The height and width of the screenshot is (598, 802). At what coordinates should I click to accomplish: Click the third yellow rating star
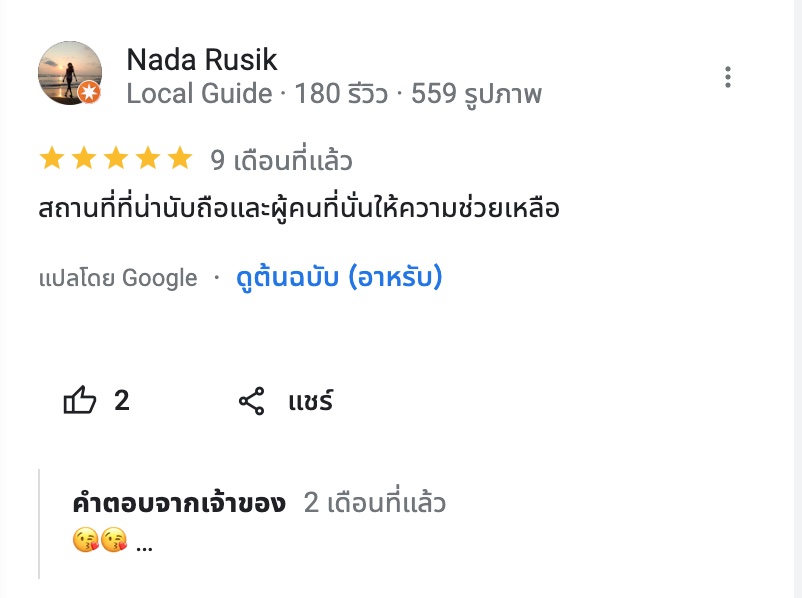coord(115,159)
